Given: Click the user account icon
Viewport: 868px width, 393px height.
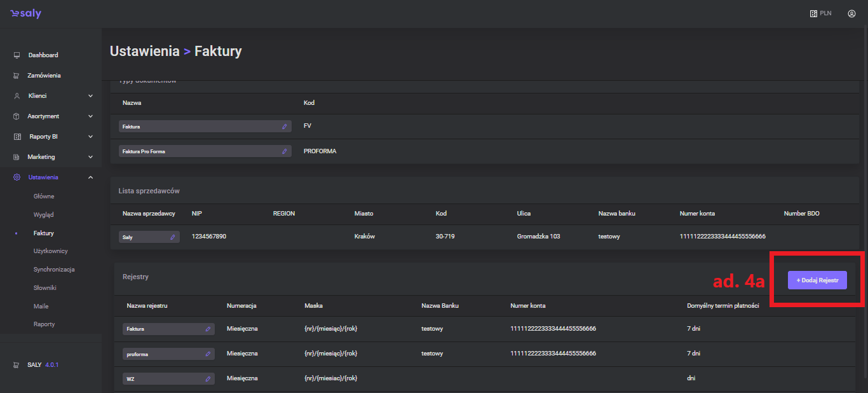Looking at the screenshot, I should 851,13.
